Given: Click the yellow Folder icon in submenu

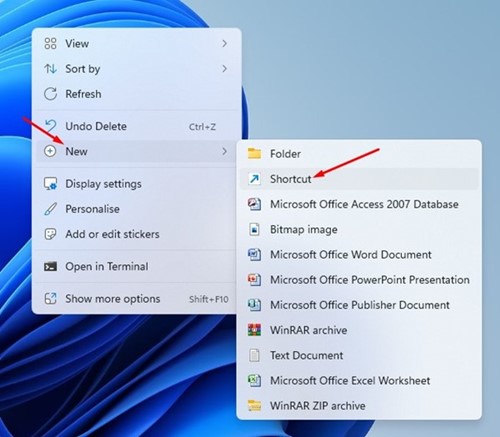Looking at the screenshot, I should click(x=255, y=154).
